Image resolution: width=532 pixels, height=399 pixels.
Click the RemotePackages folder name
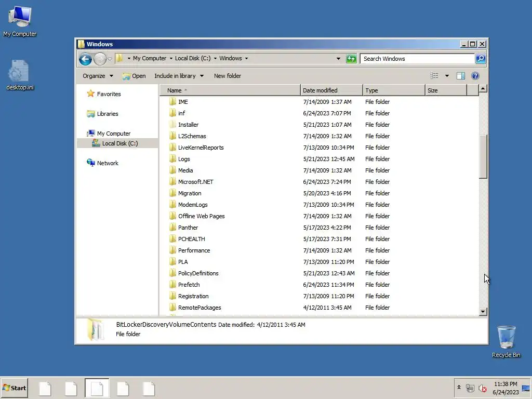[x=199, y=308]
